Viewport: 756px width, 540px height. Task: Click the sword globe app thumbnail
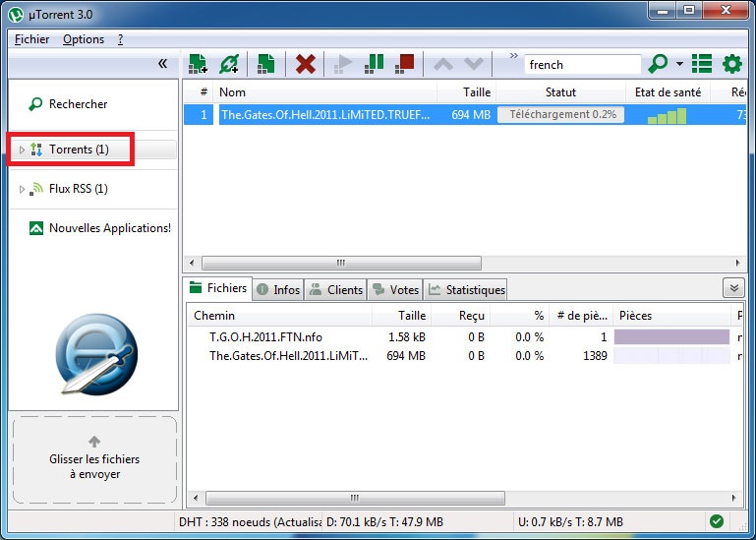pyautogui.click(x=96, y=354)
